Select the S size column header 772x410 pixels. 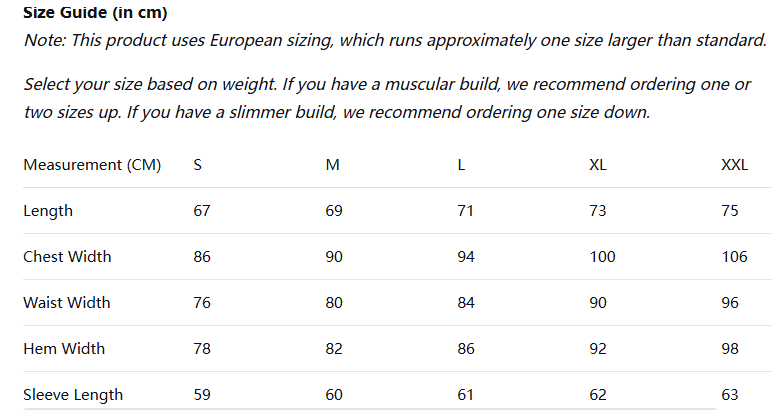197,165
